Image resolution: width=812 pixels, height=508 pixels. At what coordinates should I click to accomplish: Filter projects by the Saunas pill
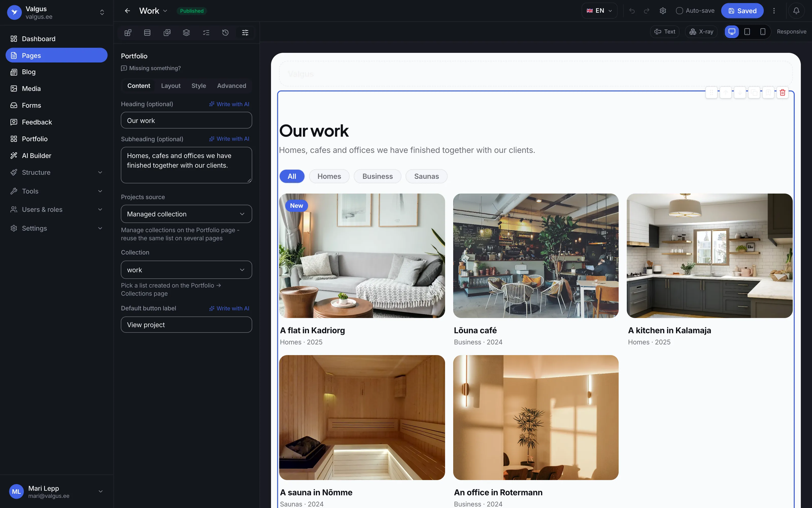coord(426,176)
